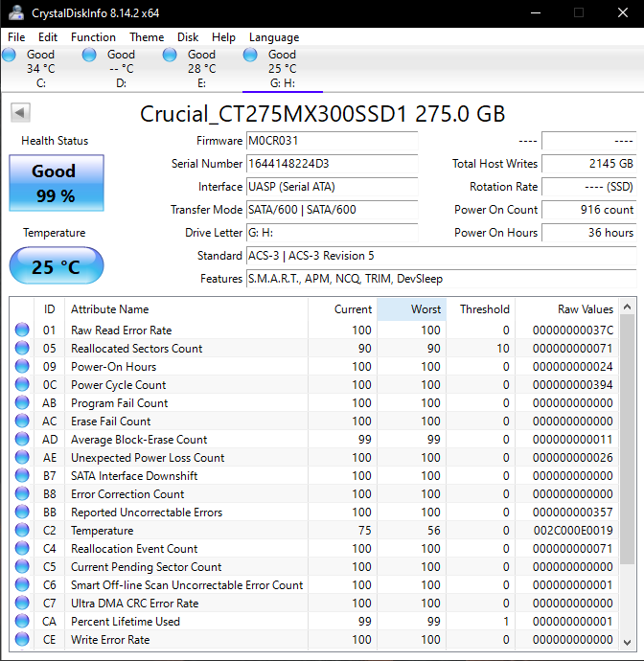Click the attribute list vertical scrollbar thumb
The image size is (644, 661).
point(627,440)
